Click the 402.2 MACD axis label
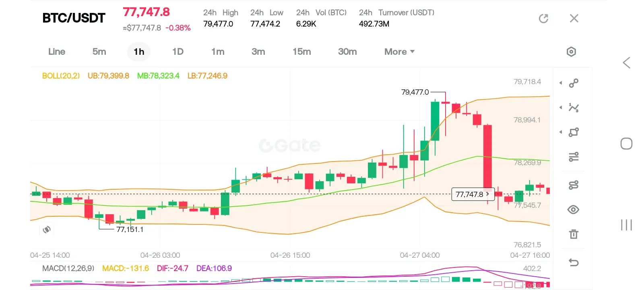Viewport: 644px width, 290px height. (532, 269)
